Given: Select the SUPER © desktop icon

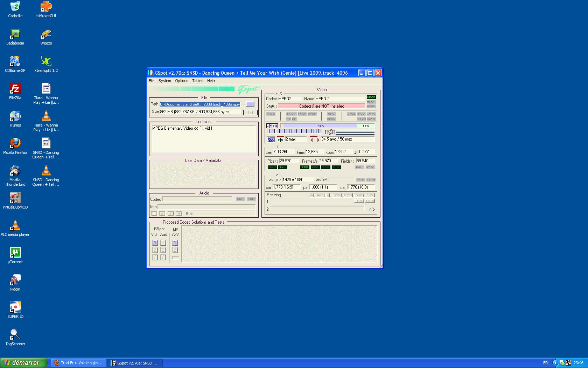Looking at the screenshot, I should pyautogui.click(x=15, y=307).
